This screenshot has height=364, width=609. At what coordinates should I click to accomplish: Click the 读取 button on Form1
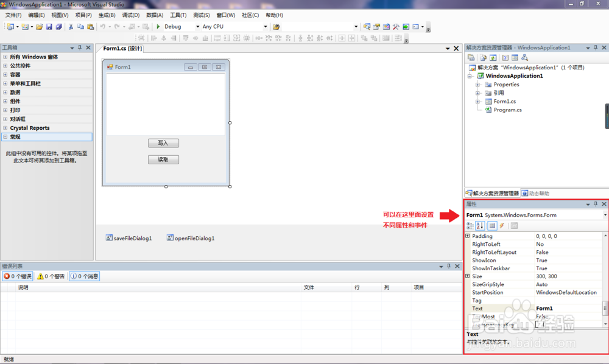point(163,159)
